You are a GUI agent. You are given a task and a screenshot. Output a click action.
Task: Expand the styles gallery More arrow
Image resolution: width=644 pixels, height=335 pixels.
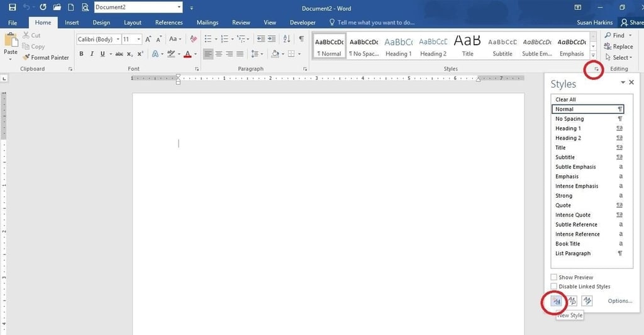point(593,55)
